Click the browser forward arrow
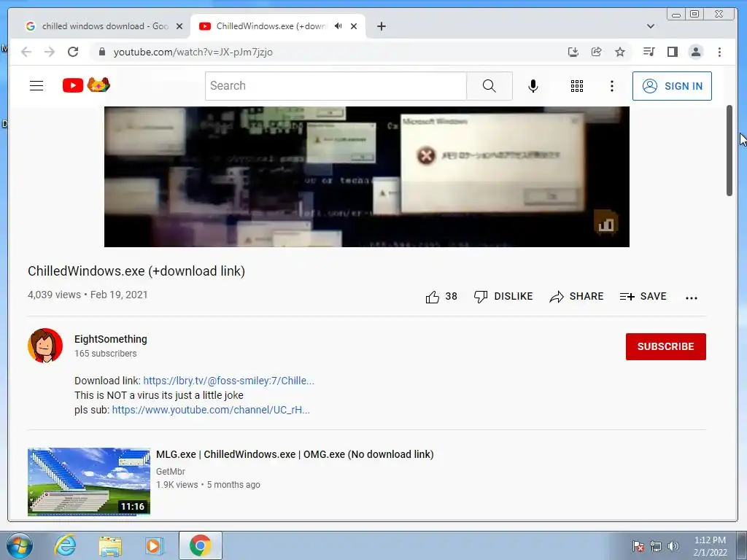This screenshot has height=560, width=747. point(50,52)
